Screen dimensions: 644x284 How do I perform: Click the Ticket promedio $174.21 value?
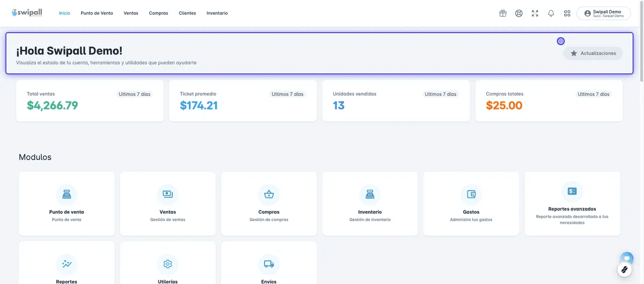tap(199, 106)
